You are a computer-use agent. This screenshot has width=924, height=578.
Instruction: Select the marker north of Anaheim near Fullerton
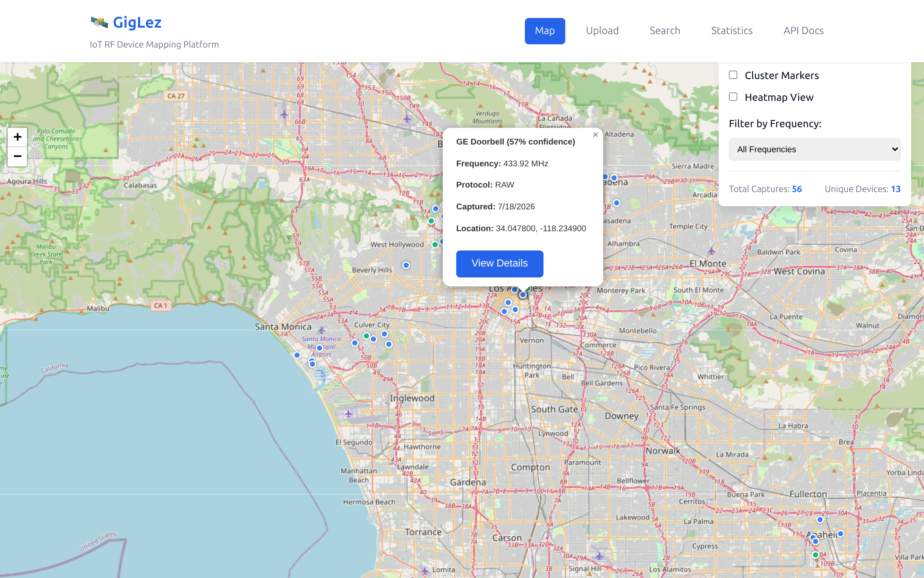coord(820,520)
